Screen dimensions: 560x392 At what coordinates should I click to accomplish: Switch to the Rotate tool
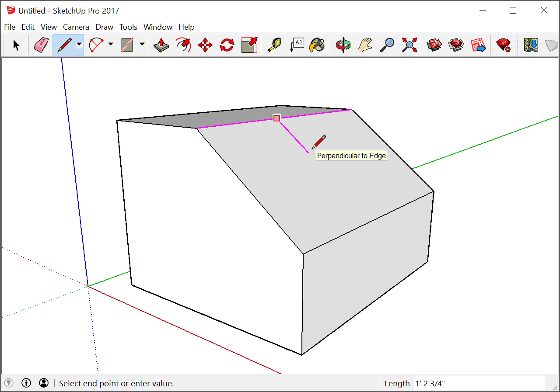tap(227, 45)
